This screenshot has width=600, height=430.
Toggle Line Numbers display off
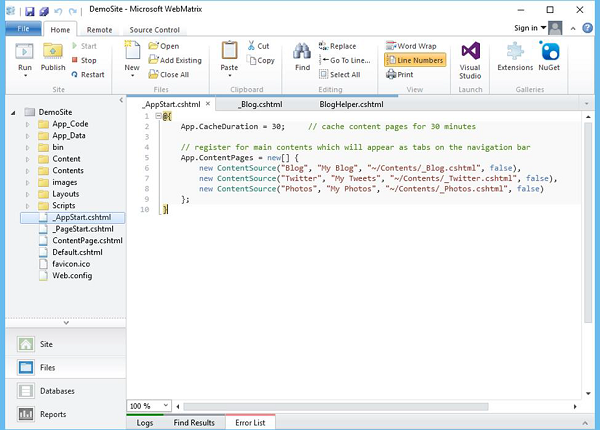click(416, 60)
